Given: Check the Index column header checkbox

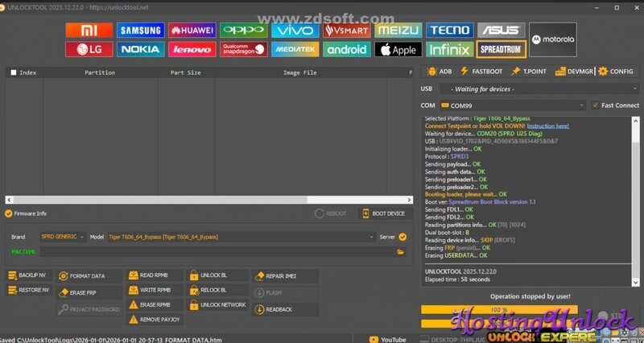Looking at the screenshot, I should (x=13, y=72).
